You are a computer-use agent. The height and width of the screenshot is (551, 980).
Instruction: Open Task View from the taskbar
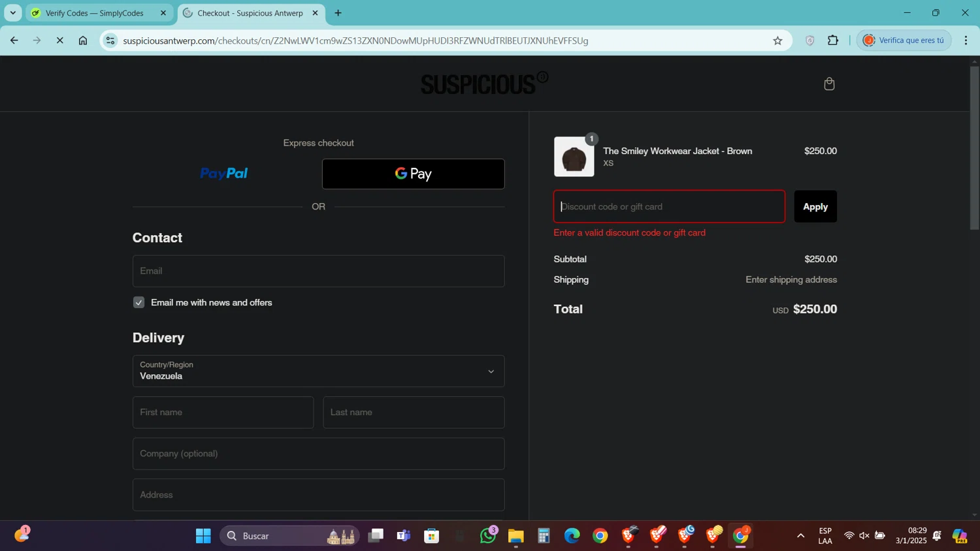[x=376, y=536]
